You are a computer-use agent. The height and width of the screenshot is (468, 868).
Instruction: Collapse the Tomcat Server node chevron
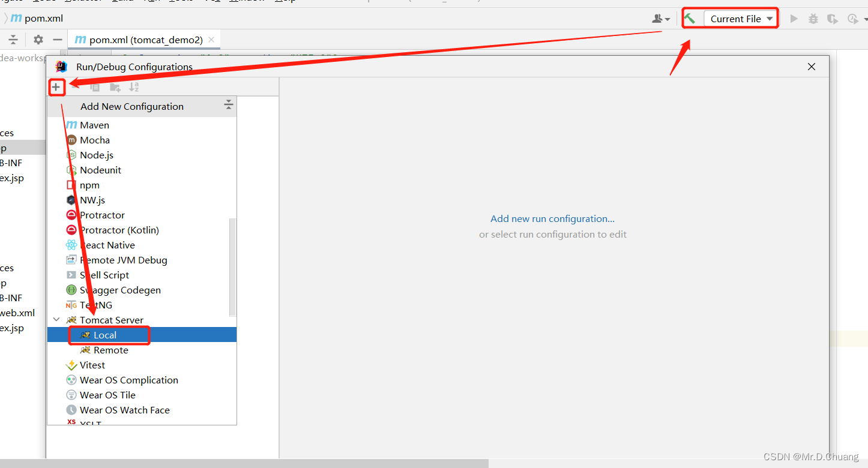[x=56, y=320]
